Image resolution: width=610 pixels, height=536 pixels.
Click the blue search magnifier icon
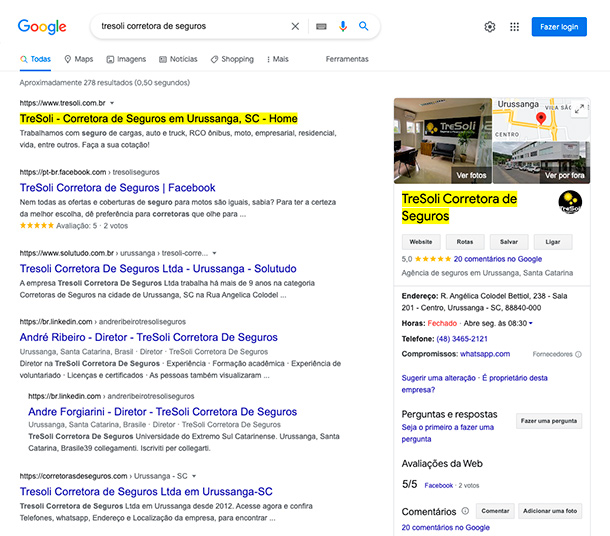pyautogui.click(x=363, y=26)
